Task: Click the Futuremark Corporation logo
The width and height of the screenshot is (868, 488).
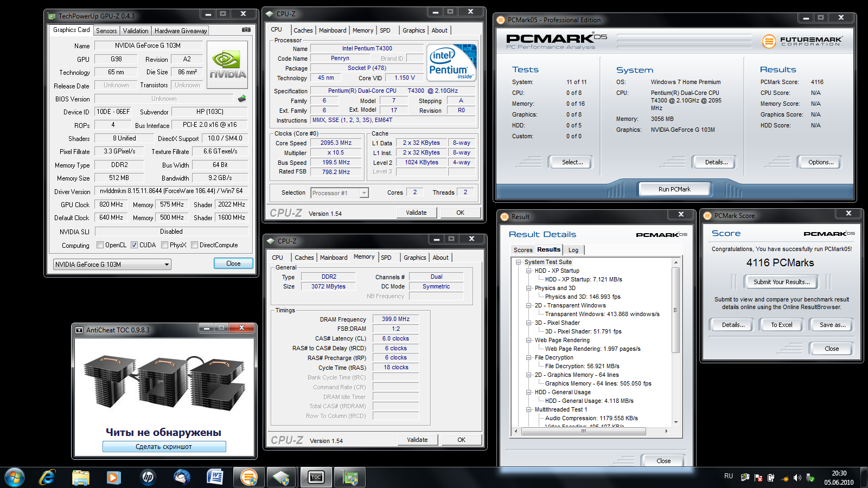Action: 802,41
